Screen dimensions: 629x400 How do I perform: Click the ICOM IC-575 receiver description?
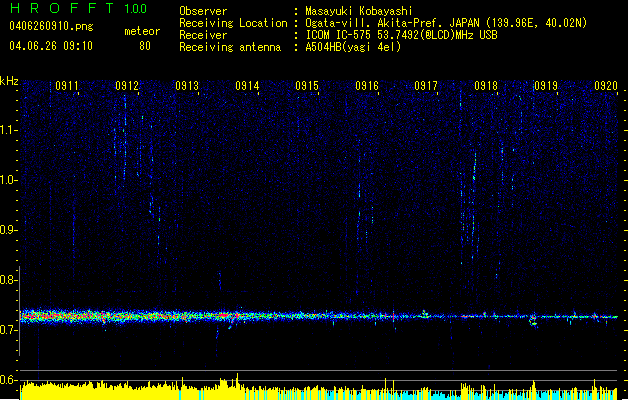click(401, 35)
